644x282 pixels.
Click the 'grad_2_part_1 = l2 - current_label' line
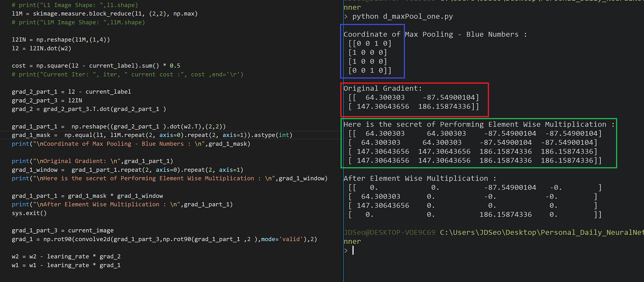pos(71,92)
